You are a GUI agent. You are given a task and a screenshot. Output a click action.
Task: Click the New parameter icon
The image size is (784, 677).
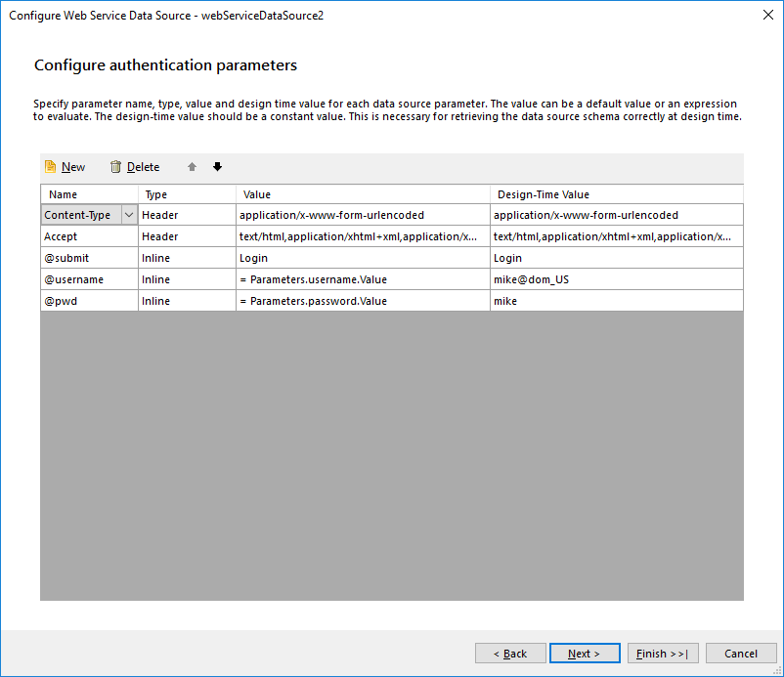pos(51,167)
